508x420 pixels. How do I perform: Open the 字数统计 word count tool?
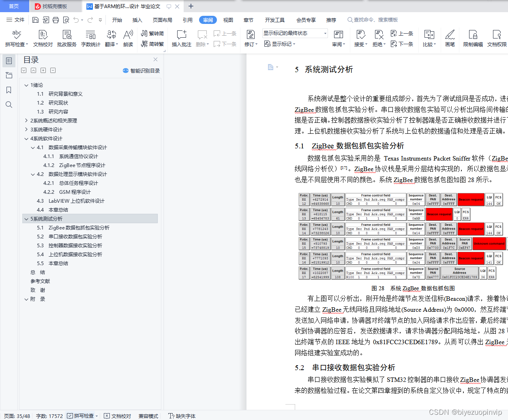pos(90,38)
